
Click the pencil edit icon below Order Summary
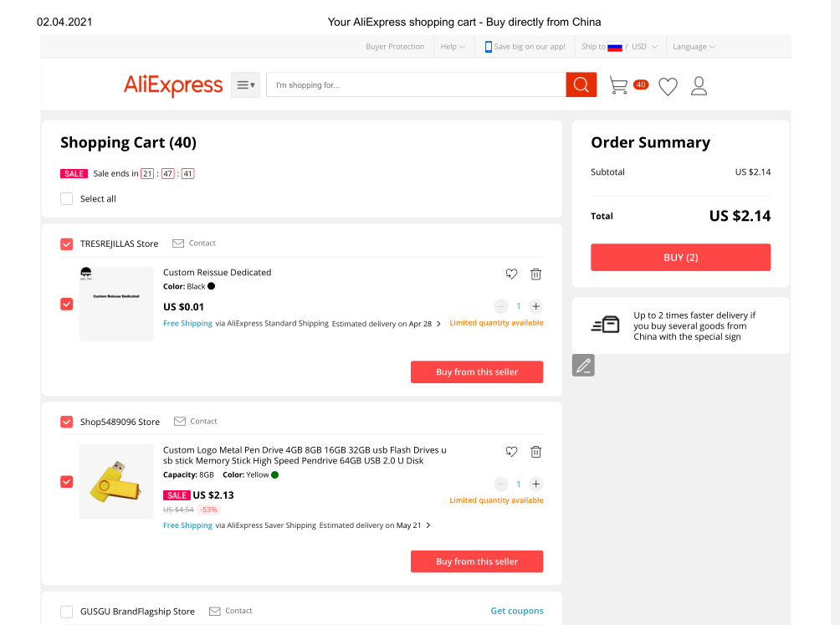[583, 366]
